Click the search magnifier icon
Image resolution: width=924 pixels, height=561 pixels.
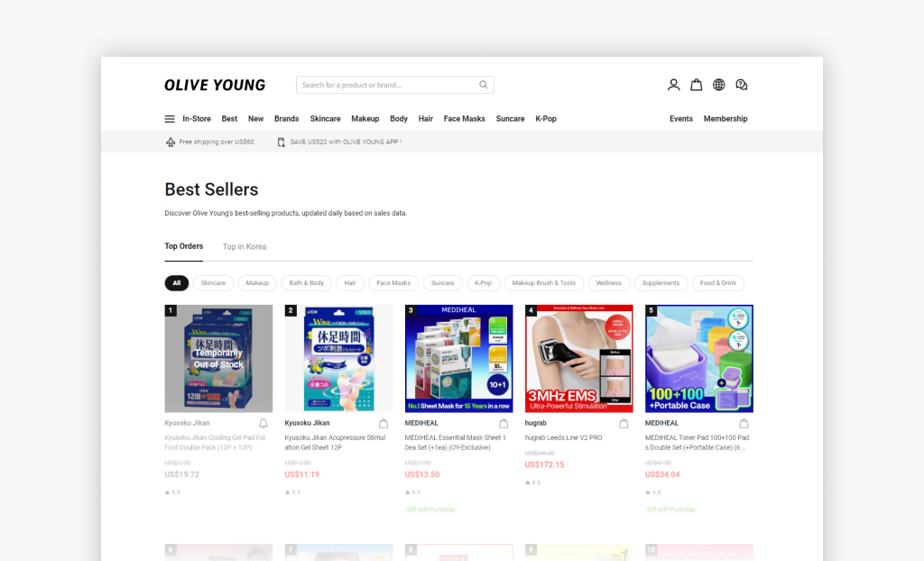pyautogui.click(x=484, y=85)
